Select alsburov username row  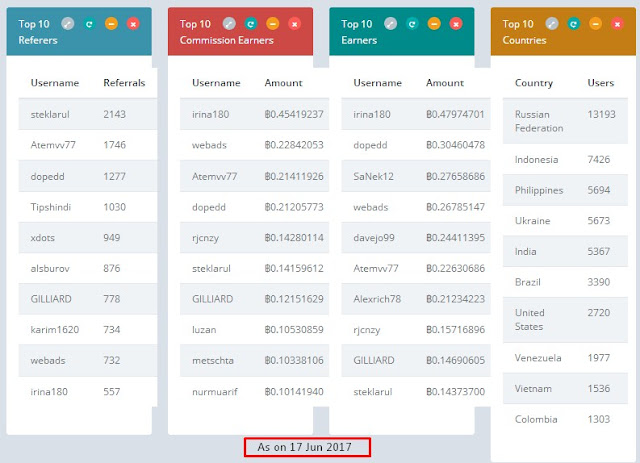(x=50, y=268)
